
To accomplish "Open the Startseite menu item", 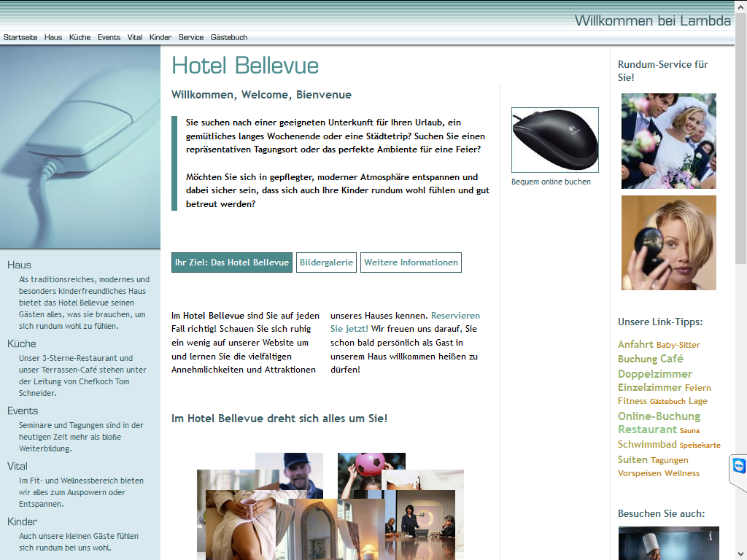I will pyautogui.click(x=20, y=37).
